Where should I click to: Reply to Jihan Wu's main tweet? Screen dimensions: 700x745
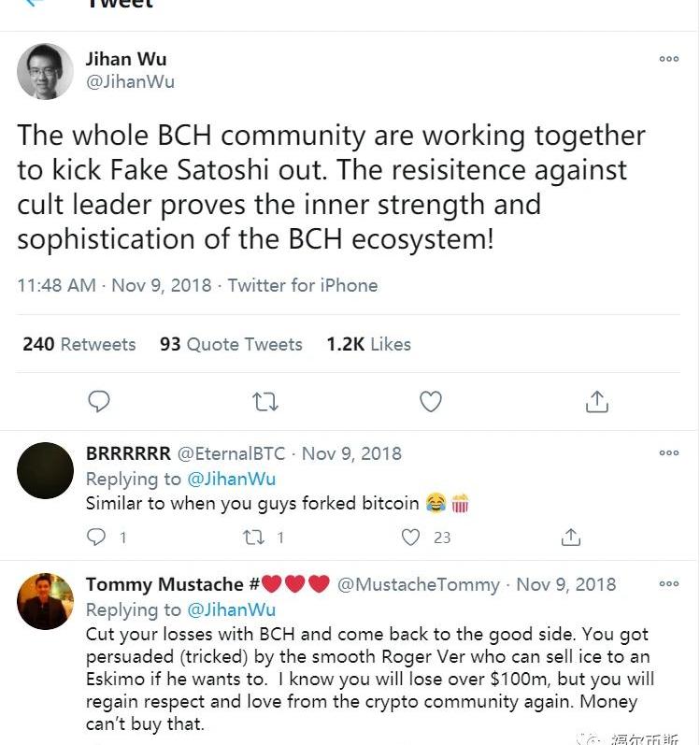coord(98,402)
